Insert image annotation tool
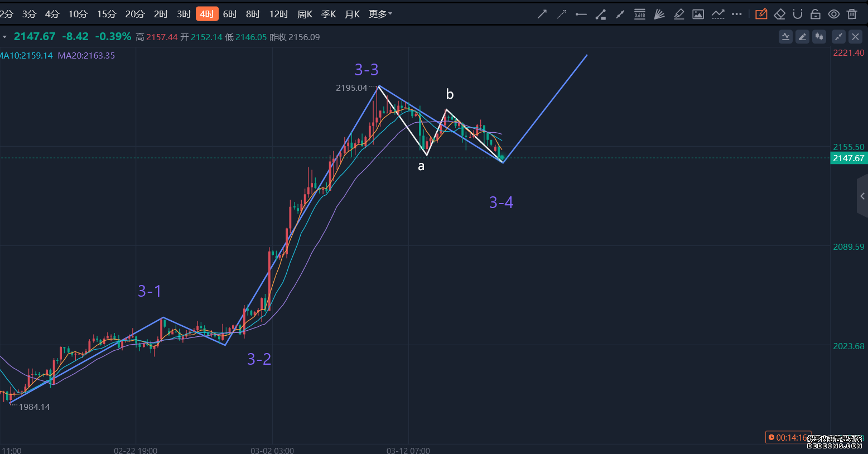This screenshot has height=454, width=868. pyautogui.click(x=698, y=14)
